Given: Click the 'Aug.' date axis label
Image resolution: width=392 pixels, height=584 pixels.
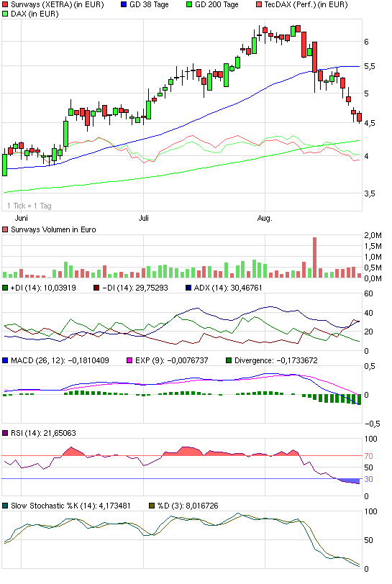Looking at the screenshot, I should (265, 218).
